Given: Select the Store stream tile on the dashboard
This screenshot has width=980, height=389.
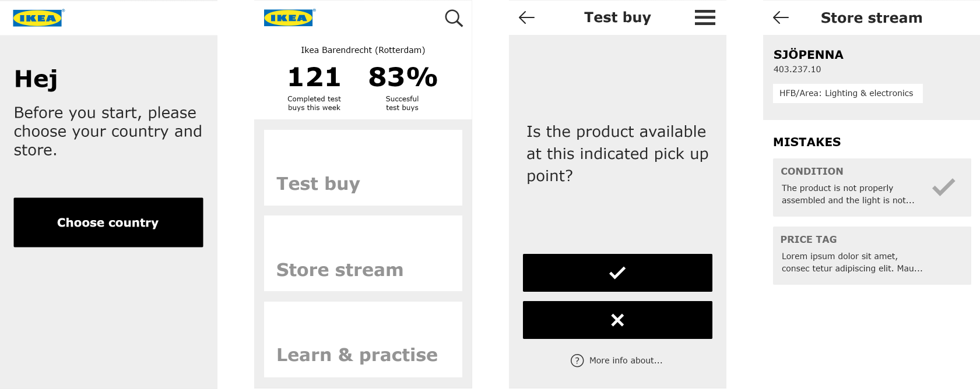Looking at the screenshot, I should pyautogui.click(x=363, y=253).
